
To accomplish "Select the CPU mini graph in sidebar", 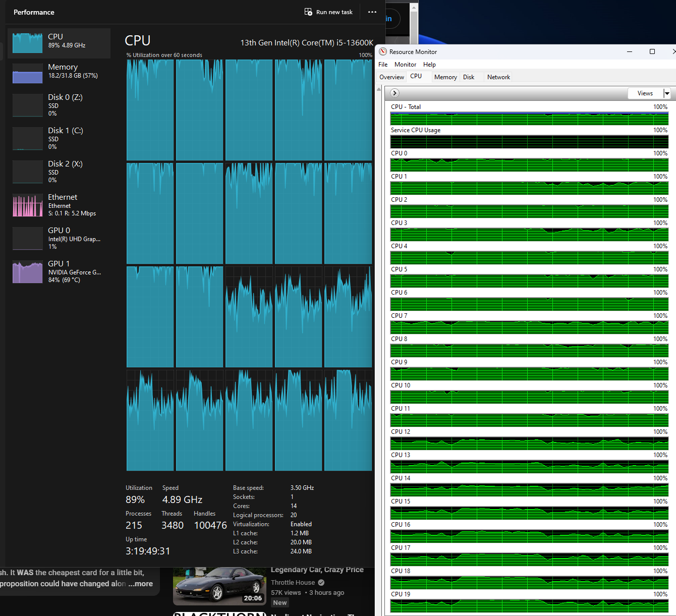I will (27, 43).
